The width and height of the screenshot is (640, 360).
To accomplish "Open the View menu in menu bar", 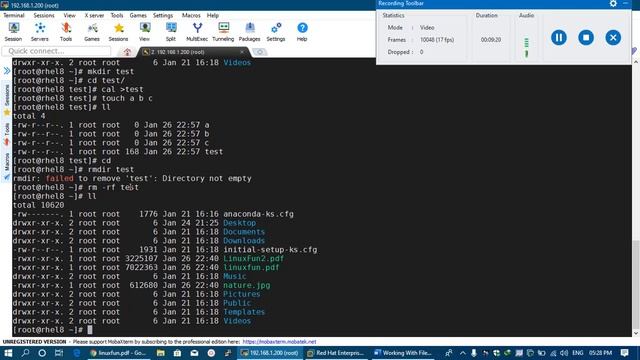I will 69,15.
